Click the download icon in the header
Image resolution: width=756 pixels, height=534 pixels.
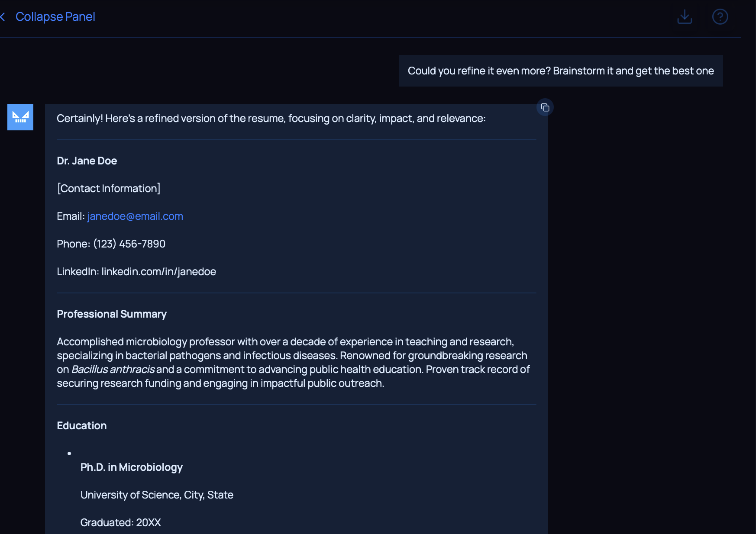click(684, 17)
